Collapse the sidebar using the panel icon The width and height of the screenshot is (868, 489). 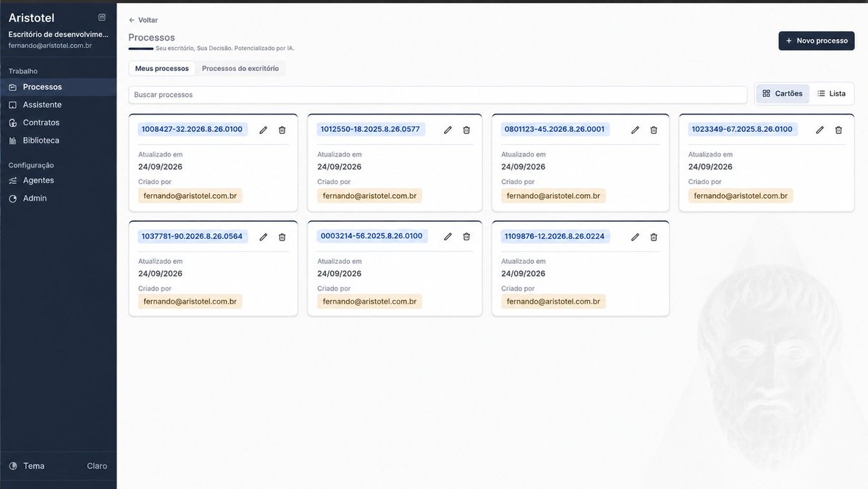pos(102,17)
